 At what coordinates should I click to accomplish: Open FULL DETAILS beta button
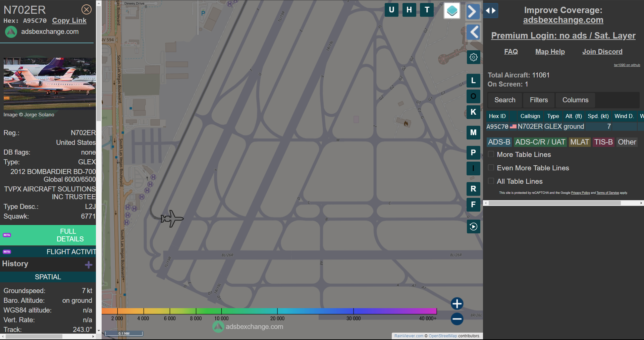pos(48,235)
